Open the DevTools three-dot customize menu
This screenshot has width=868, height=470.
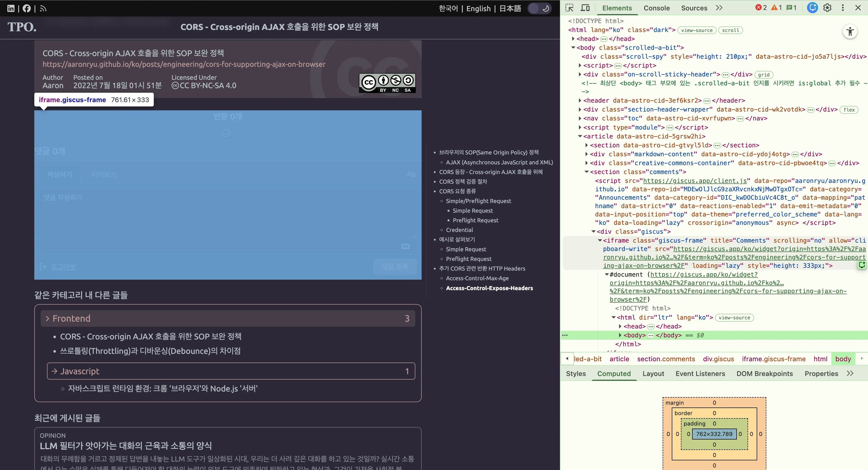(843, 7)
